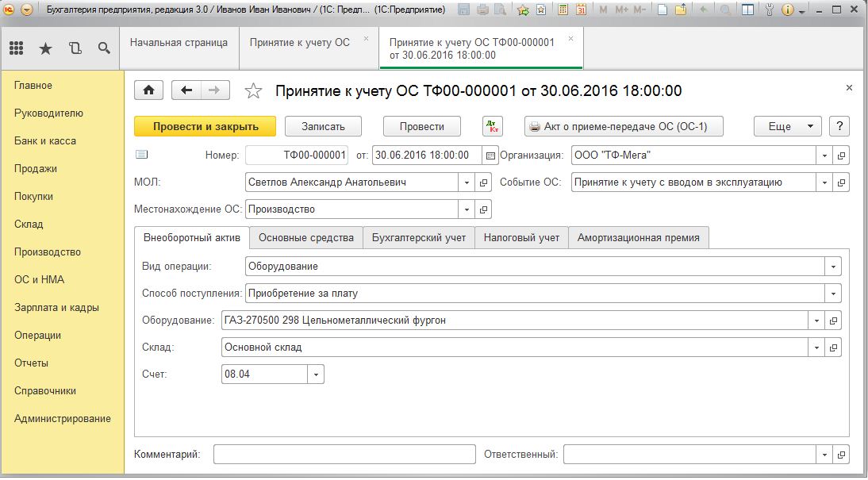Open the Счет 08.04 dropdown list
The height and width of the screenshot is (480, 868).
point(316,374)
